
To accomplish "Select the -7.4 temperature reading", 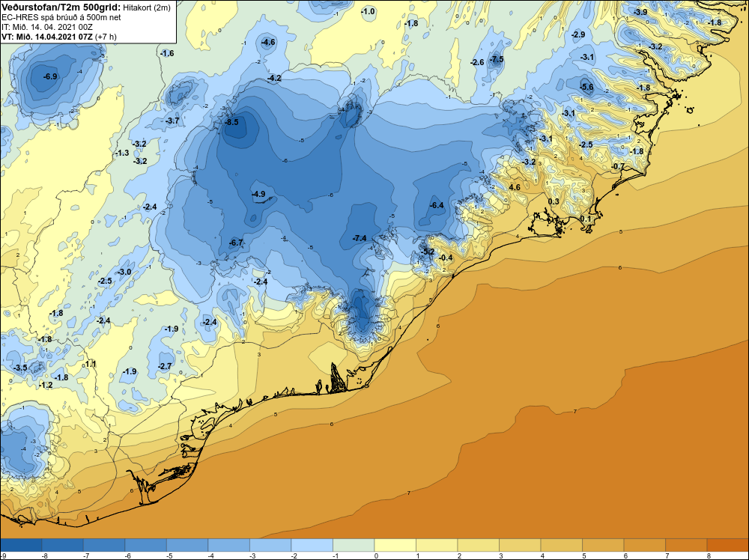I will point(360,238).
